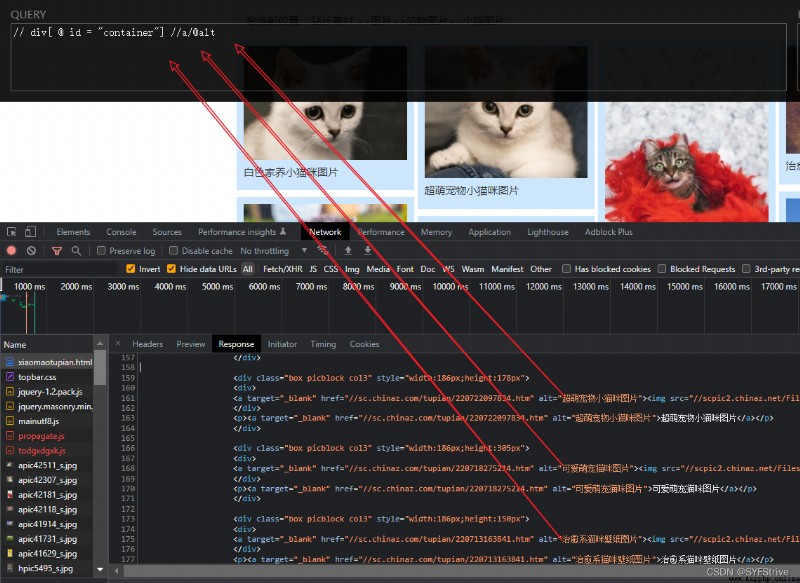Viewport: 800px width, 583px height.
Task: Select apic42181_s.jpg image request
Action: pos(49,495)
